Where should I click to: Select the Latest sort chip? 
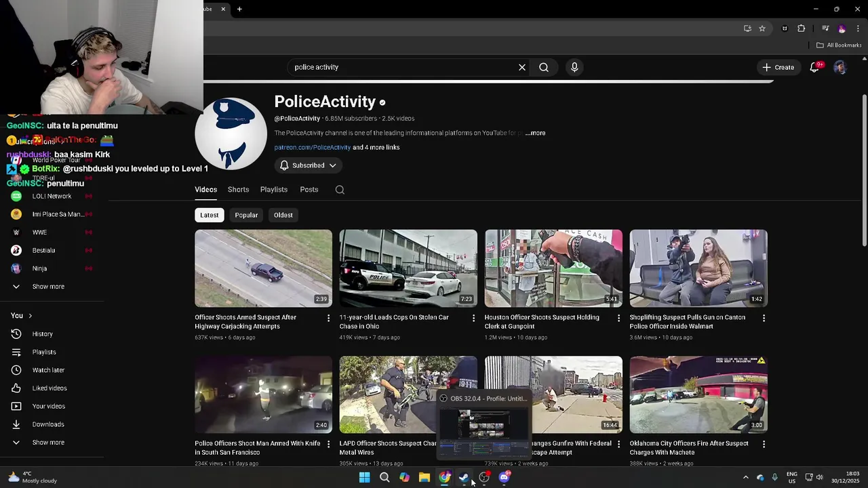(x=210, y=215)
